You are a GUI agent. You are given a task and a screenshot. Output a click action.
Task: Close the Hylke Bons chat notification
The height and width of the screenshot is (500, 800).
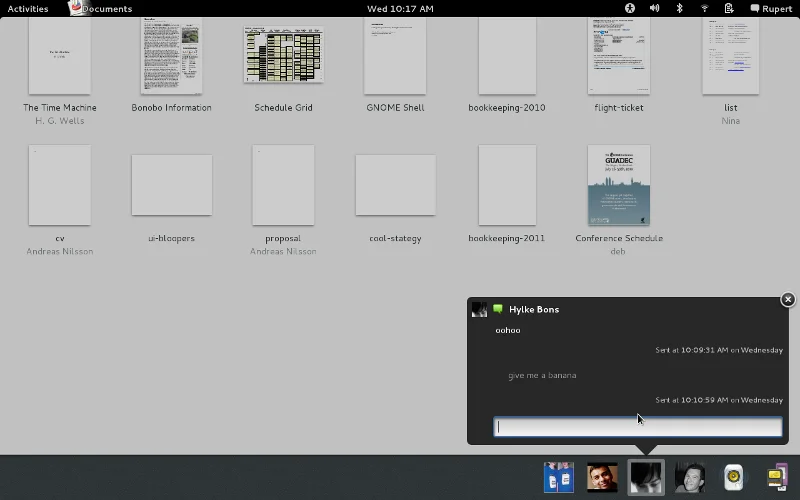pos(787,299)
